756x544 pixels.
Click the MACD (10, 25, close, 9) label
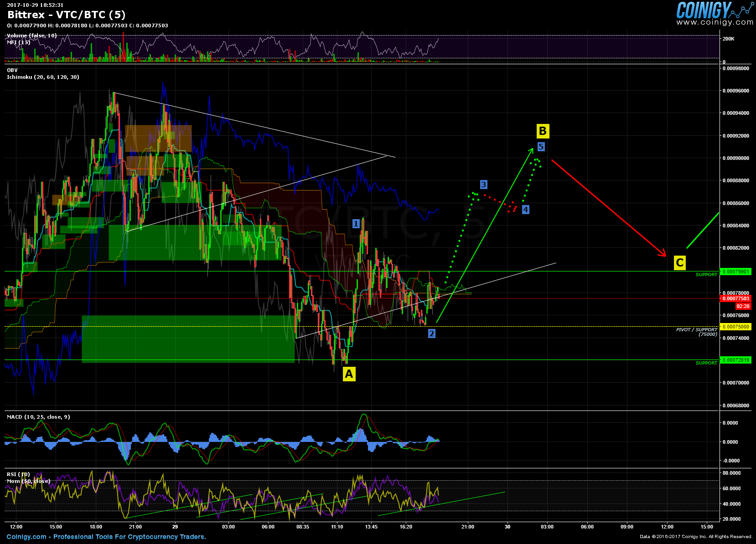38,417
